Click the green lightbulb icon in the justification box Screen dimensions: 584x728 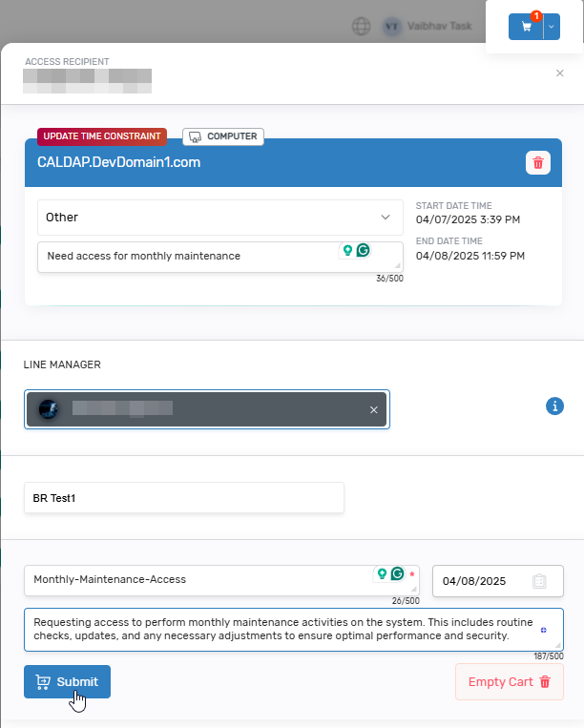[x=348, y=250]
